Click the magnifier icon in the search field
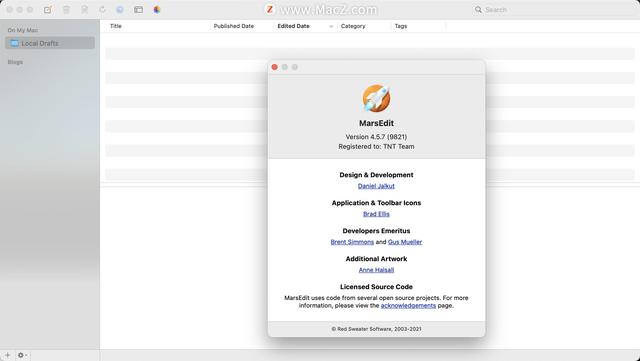This screenshot has width=640, height=361. [x=478, y=9]
